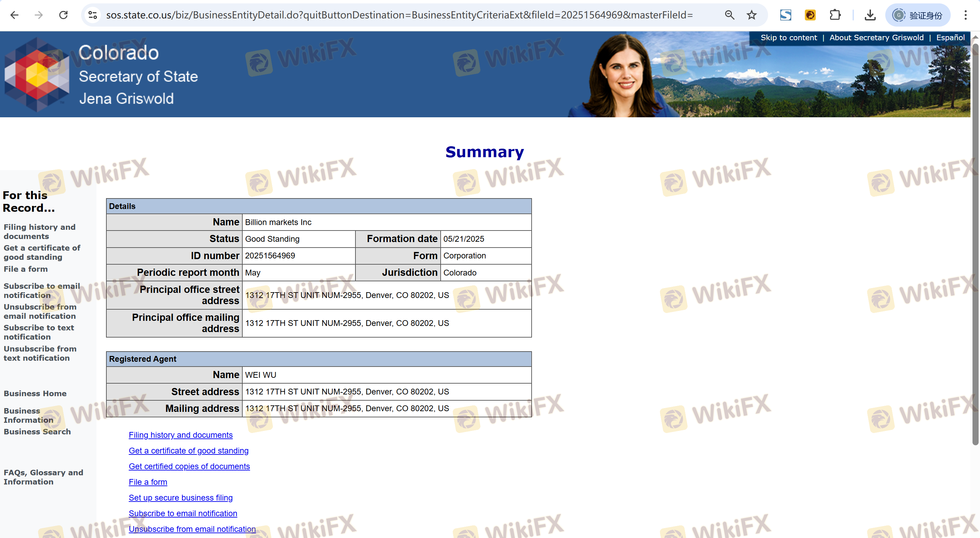Click the vertical page scrollbar

(975, 244)
